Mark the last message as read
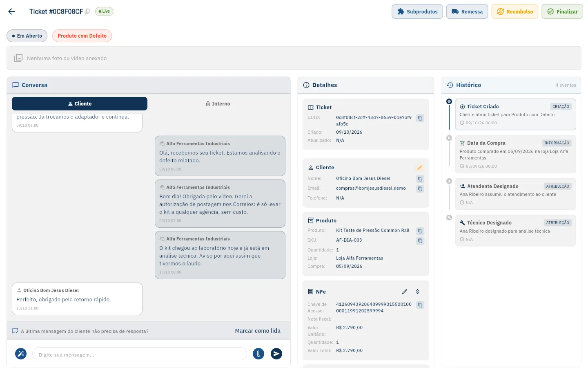This screenshot has height=368, width=588. click(258, 331)
